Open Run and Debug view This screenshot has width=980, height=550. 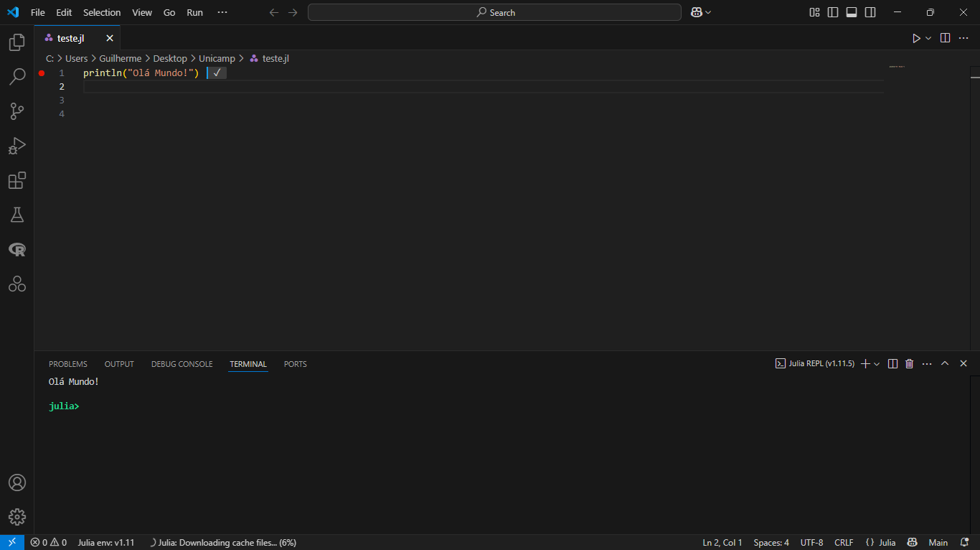point(17,146)
